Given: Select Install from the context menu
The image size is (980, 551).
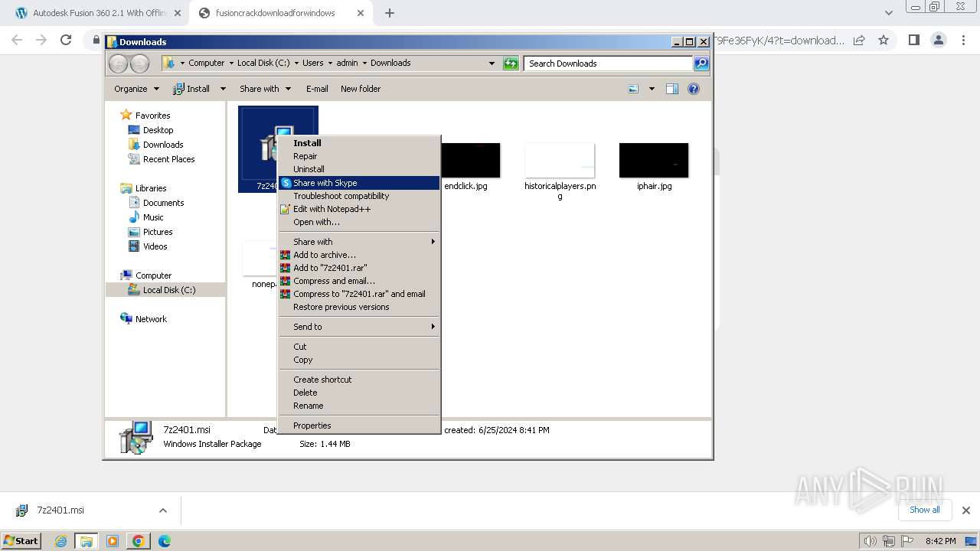Looking at the screenshot, I should coord(359,143).
